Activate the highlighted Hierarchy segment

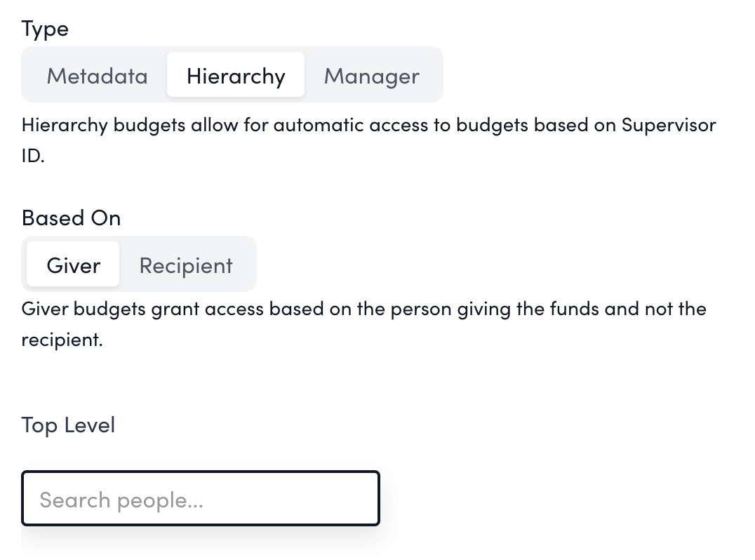coord(236,76)
